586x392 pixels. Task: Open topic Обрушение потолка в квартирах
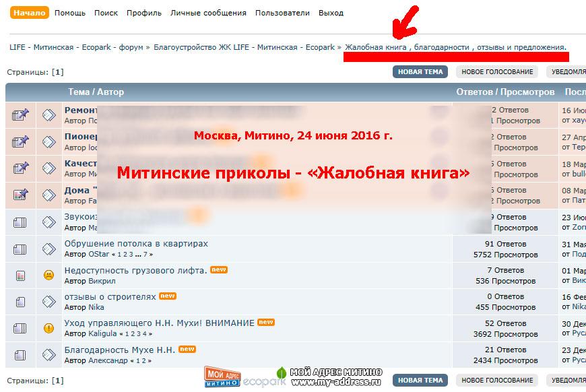point(136,243)
